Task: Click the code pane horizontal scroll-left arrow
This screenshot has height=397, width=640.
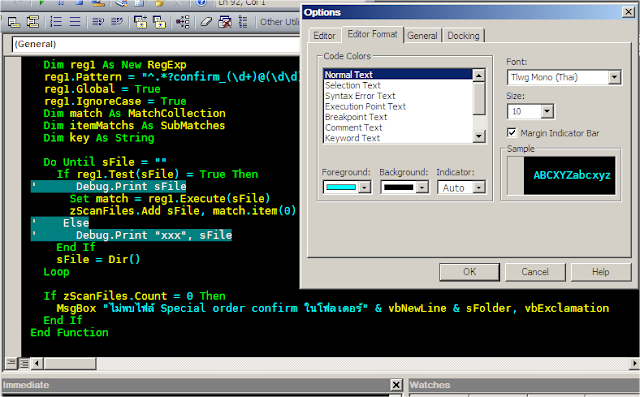Action: pos(37,363)
